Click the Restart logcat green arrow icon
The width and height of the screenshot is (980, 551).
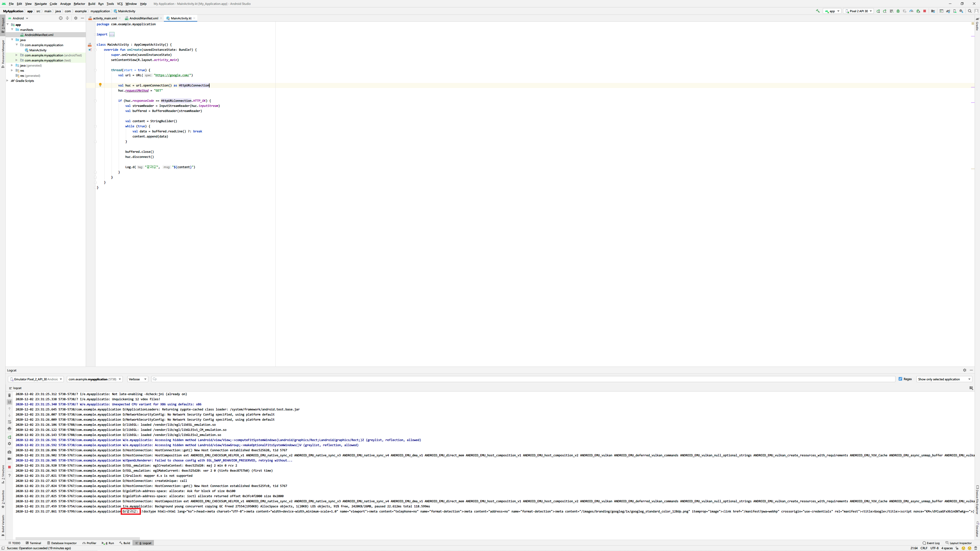coord(9,437)
